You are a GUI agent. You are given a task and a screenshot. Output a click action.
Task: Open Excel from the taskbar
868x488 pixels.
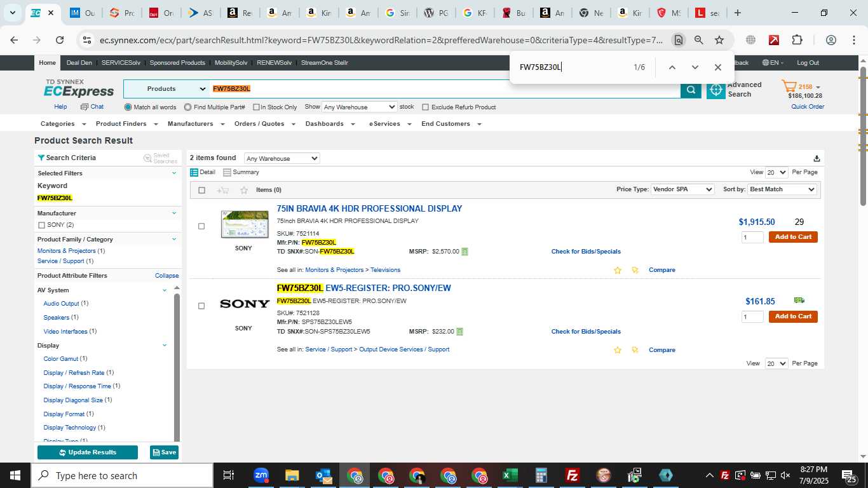(510, 475)
